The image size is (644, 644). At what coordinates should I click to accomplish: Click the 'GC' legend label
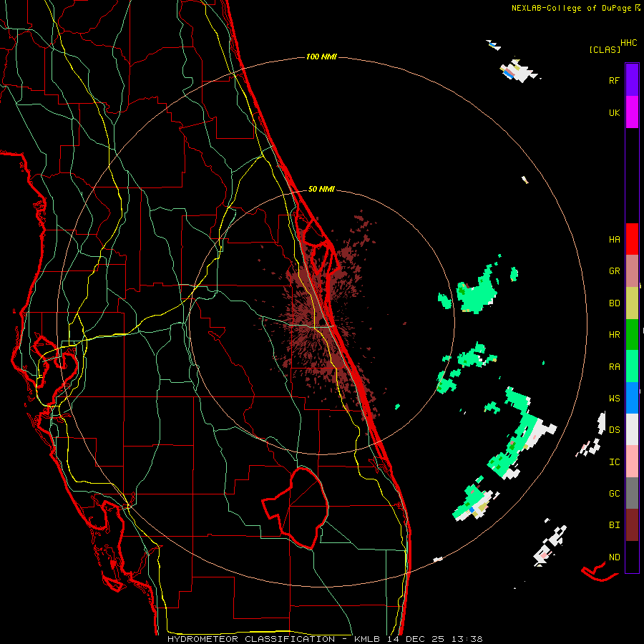tap(614, 494)
